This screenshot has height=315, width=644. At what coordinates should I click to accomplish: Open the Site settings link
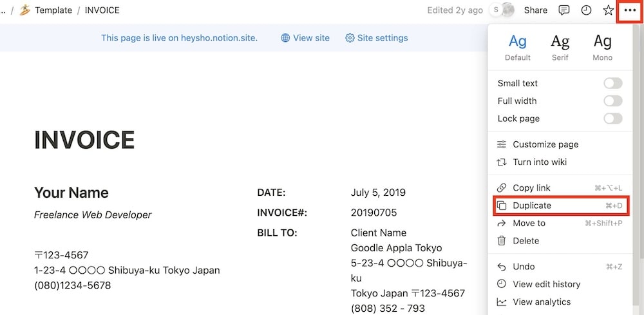click(377, 38)
